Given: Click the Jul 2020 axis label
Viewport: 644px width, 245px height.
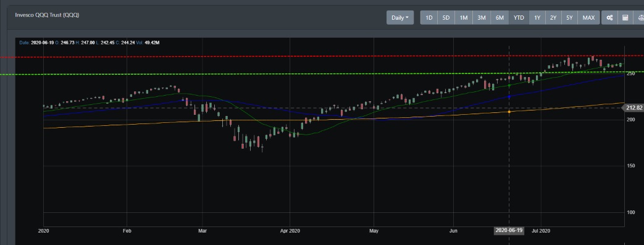Looking at the screenshot, I should [x=541, y=231].
